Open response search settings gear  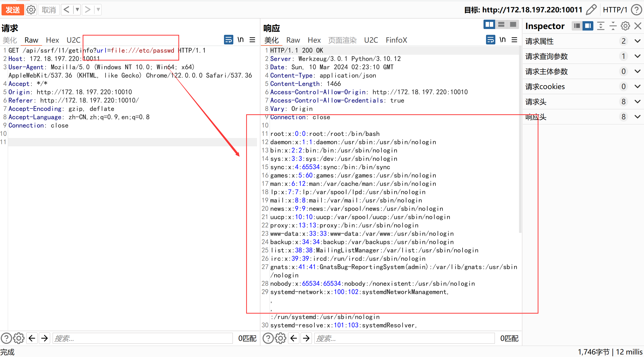[x=280, y=338]
